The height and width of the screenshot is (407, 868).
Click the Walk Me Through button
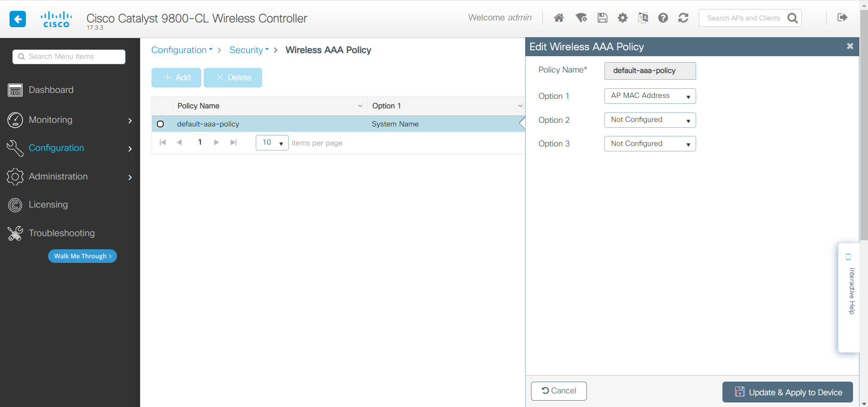point(83,256)
